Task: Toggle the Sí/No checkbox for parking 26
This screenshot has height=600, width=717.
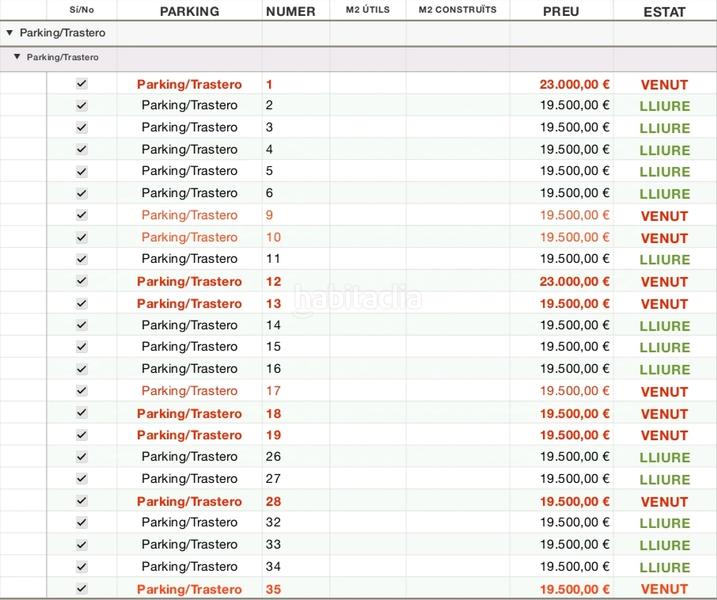Action: [82, 457]
